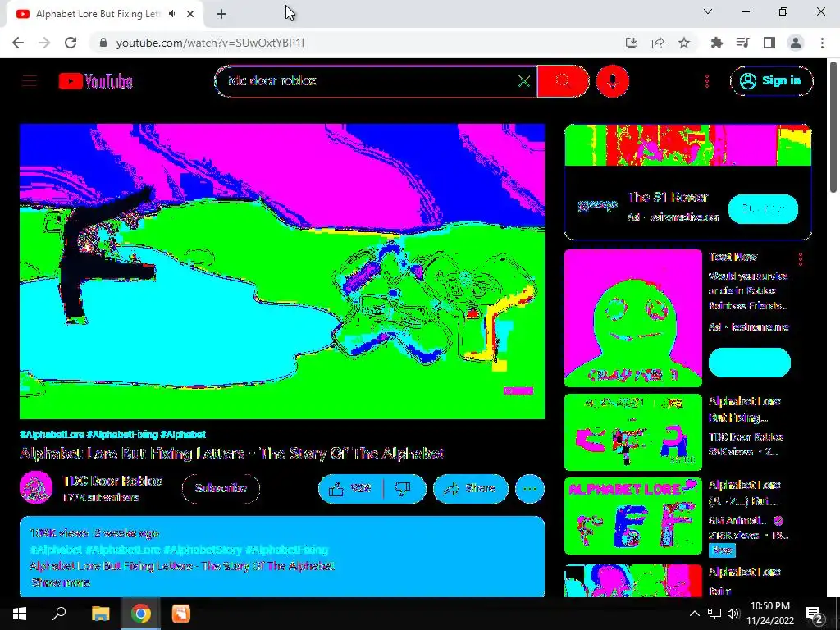Dislike the video with thumbs down
This screenshot has width=840, height=630.
pyautogui.click(x=404, y=489)
